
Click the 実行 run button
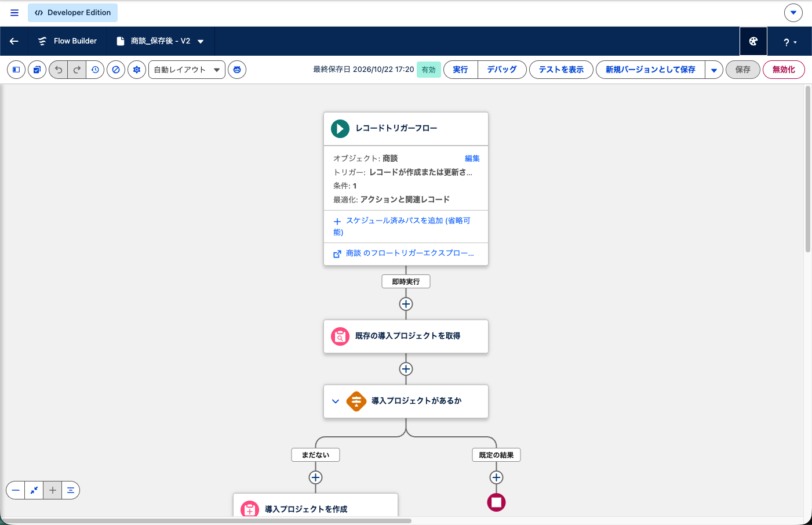click(x=461, y=70)
